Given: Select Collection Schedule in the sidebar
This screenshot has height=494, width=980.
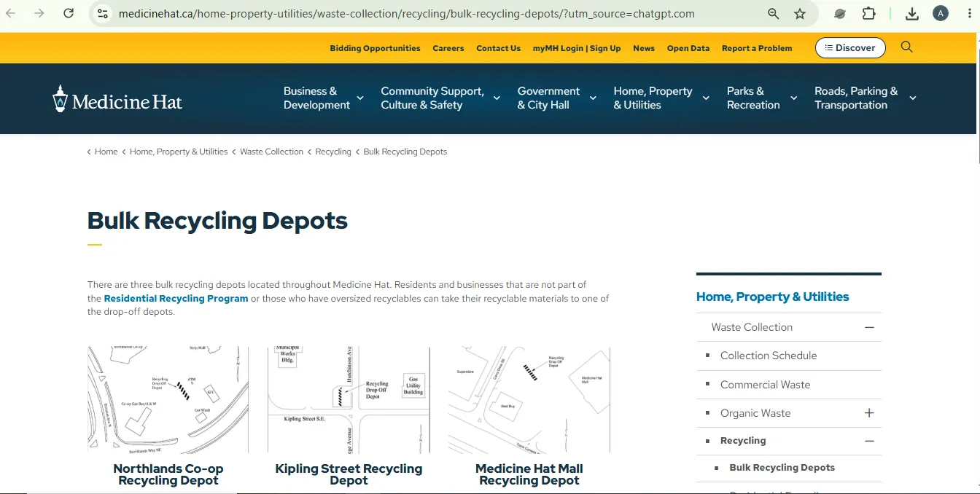Looking at the screenshot, I should click(769, 356).
